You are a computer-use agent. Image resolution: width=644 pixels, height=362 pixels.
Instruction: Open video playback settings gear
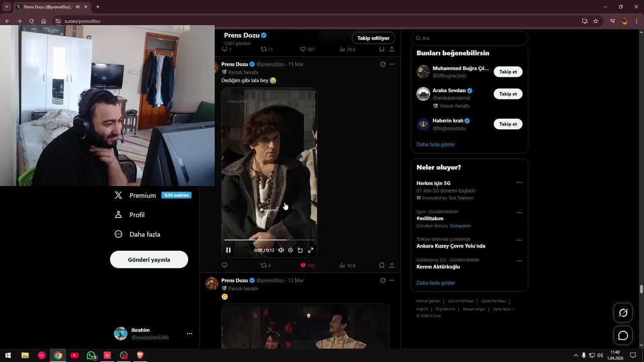pyautogui.click(x=290, y=250)
